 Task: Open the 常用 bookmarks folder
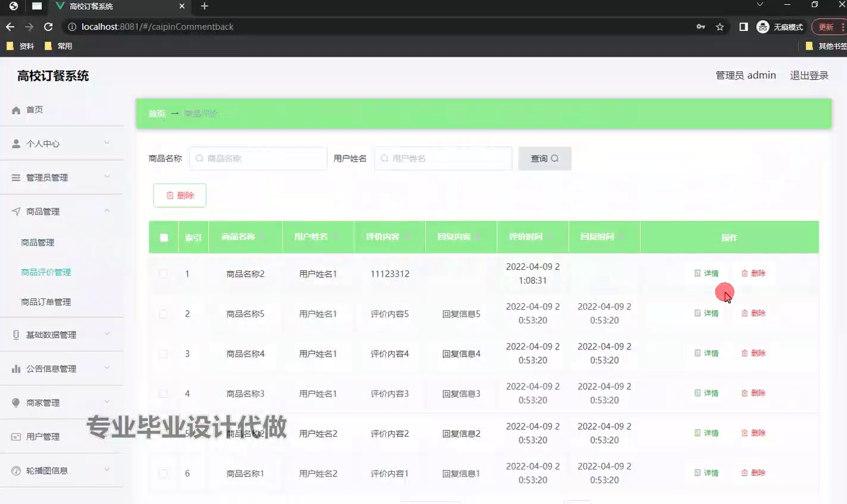pyautogui.click(x=58, y=46)
